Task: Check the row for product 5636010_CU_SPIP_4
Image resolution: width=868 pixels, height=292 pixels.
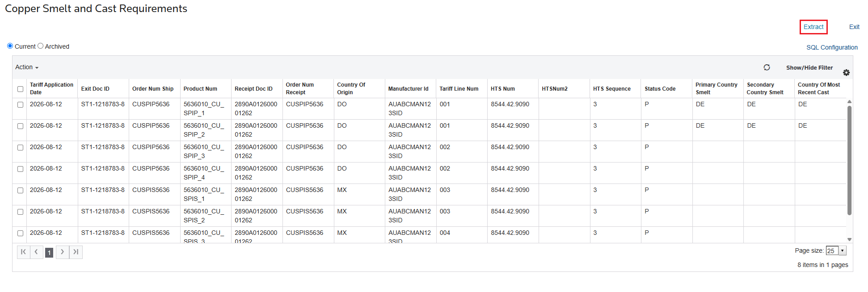Action: (x=20, y=169)
